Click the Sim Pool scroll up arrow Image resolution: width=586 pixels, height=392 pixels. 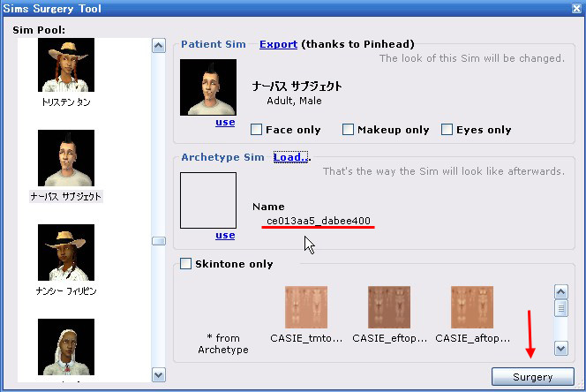pyautogui.click(x=159, y=46)
